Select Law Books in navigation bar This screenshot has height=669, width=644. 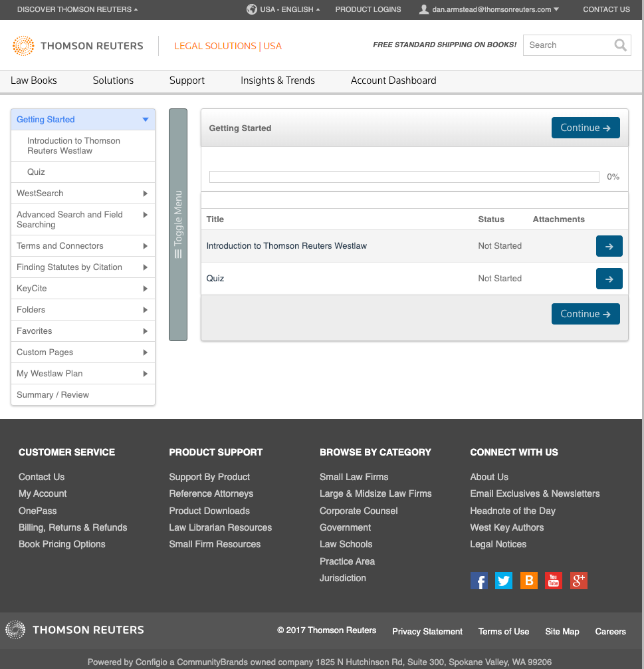[x=34, y=80]
